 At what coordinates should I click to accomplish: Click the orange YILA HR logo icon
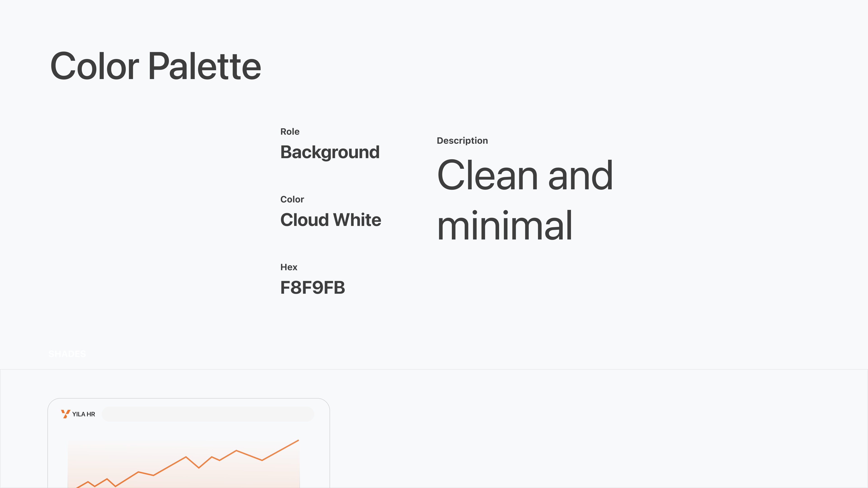[65, 414]
